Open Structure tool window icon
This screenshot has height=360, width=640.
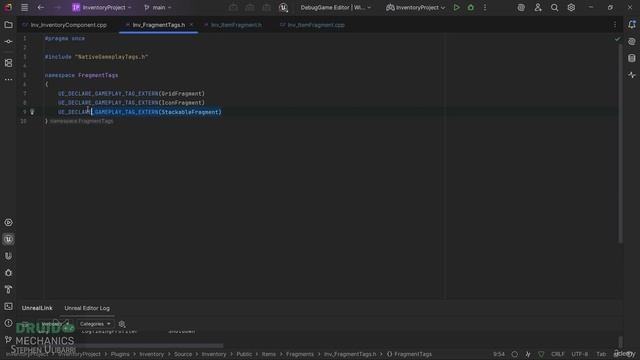click(8, 63)
